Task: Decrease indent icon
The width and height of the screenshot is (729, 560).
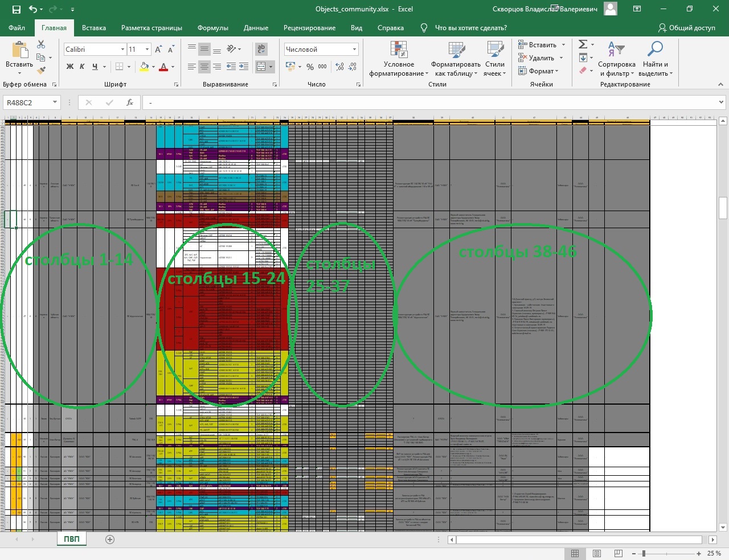Action: point(231,67)
